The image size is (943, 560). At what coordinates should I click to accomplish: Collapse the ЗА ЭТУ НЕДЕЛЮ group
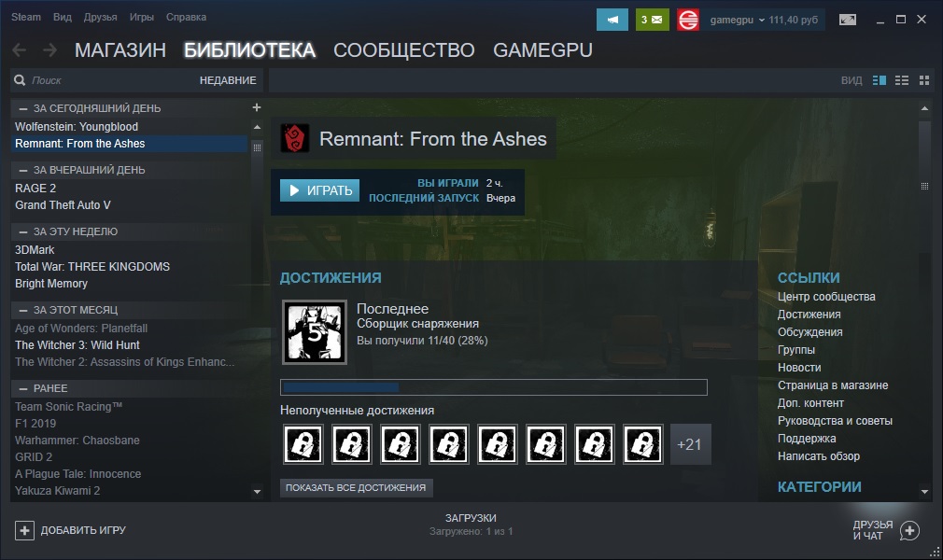(23, 232)
